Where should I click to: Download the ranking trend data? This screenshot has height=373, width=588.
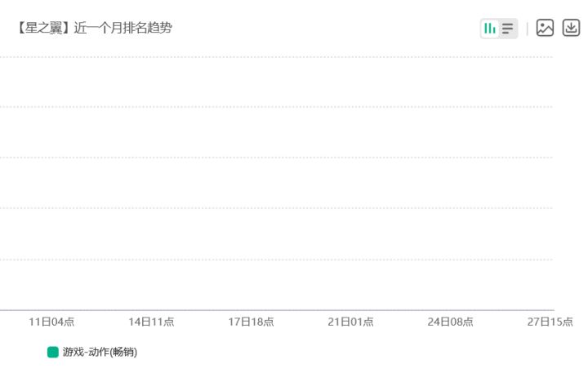571,29
